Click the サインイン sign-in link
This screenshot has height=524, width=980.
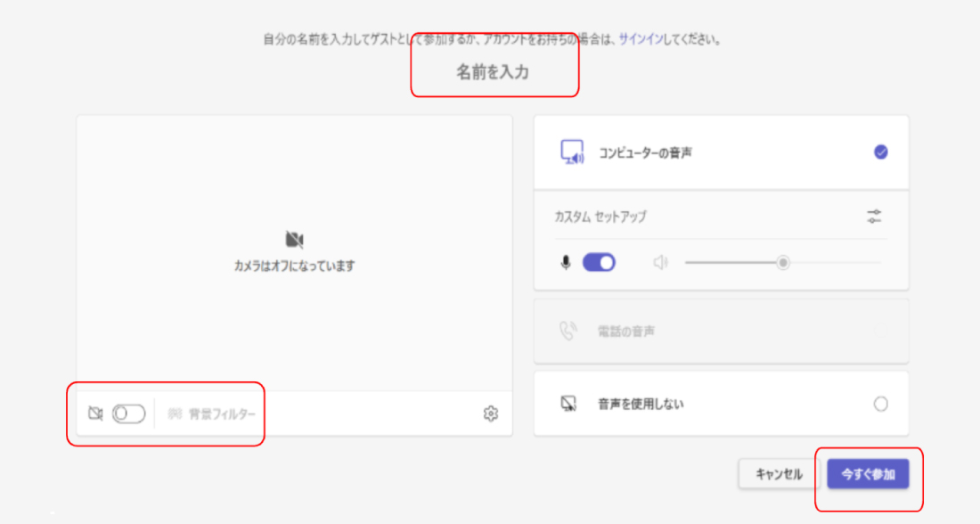tap(641, 40)
